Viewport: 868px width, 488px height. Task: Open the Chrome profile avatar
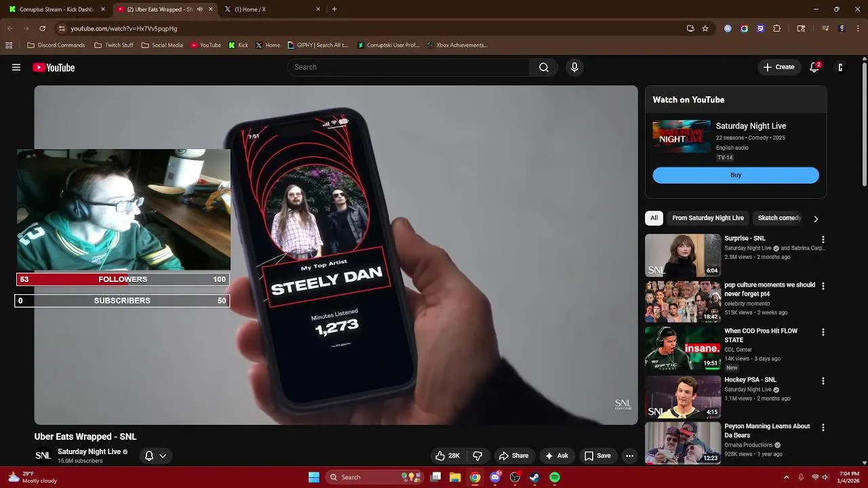pyautogui.click(x=842, y=28)
